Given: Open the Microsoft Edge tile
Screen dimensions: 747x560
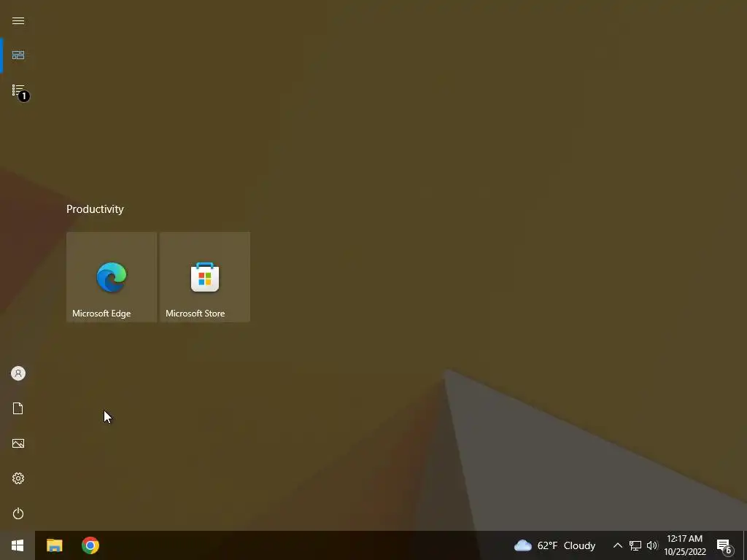Looking at the screenshot, I should click(x=112, y=277).
